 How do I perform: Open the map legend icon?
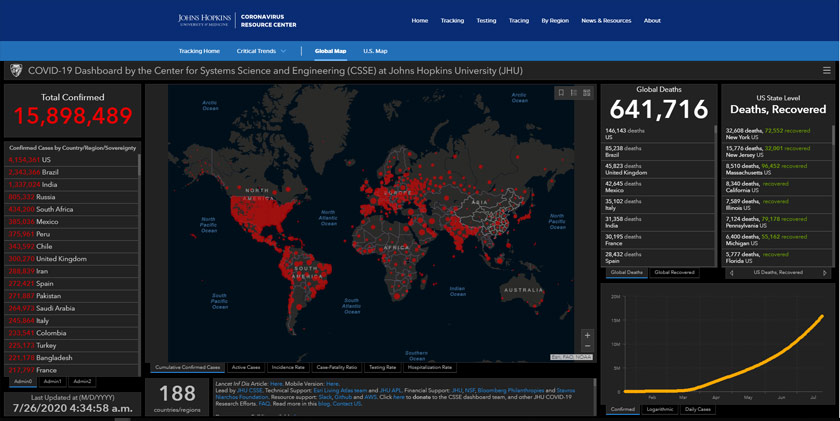(x=574, y=93)
